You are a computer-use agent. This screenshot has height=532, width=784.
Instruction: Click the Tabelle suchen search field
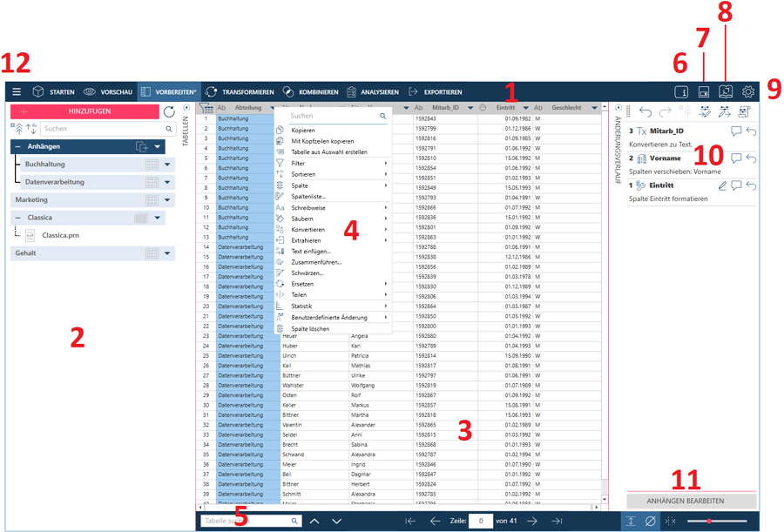pyautogui.click(x=251, y=521)
